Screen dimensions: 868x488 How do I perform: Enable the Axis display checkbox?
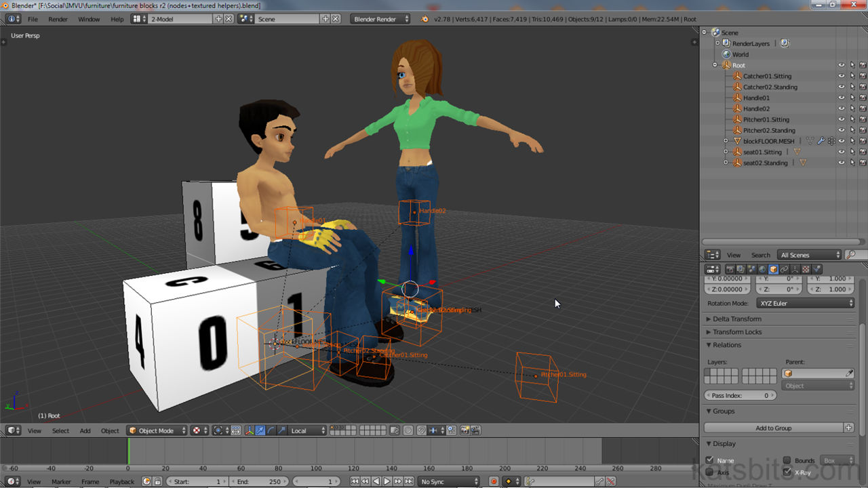pos(709,472)
